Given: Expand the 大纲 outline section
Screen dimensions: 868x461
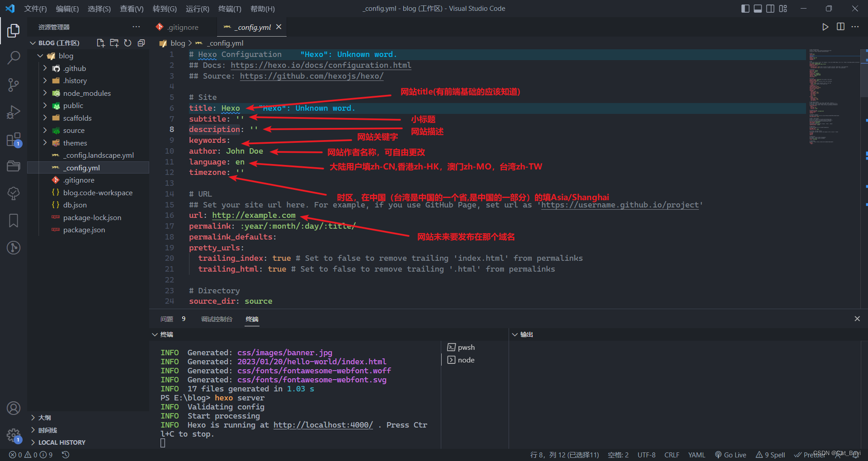Looking at the screenshot, I should 88,418.
